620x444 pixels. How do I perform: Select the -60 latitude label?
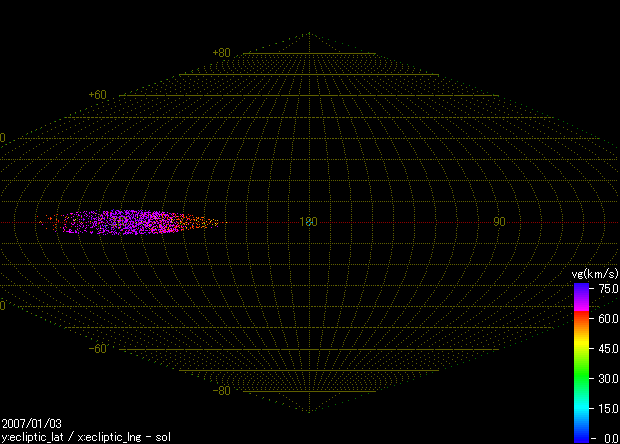(x=97, y=349)
